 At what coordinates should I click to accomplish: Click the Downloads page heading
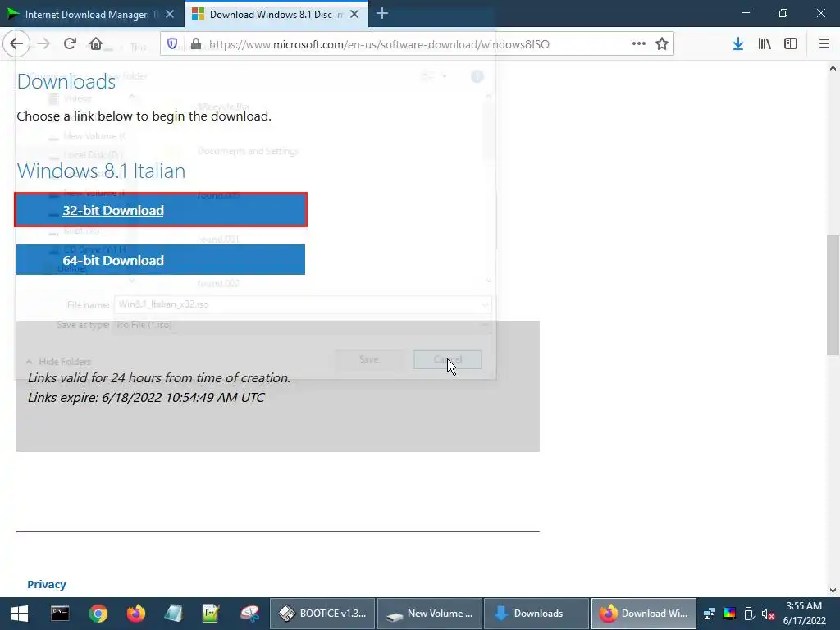click(66, 81)
